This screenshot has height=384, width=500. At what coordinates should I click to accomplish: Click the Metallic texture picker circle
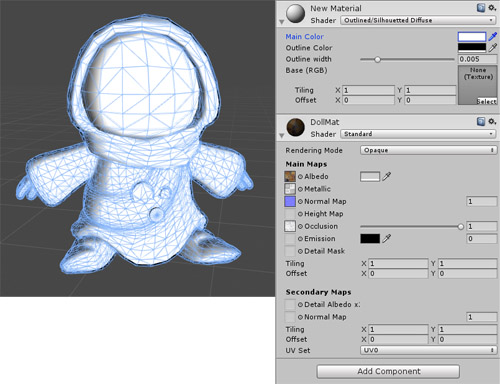300,189
